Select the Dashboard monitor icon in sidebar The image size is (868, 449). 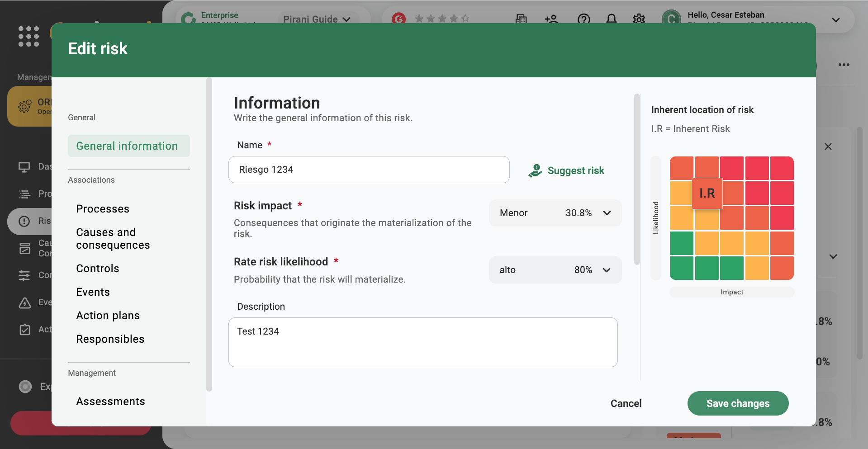25,166
